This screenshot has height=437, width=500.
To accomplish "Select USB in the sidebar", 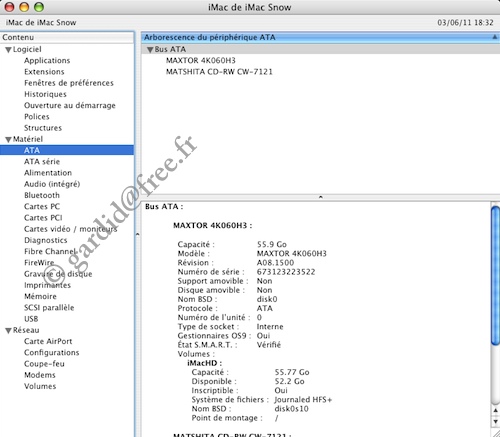I will pyautogui.click(x=31, y=319).
